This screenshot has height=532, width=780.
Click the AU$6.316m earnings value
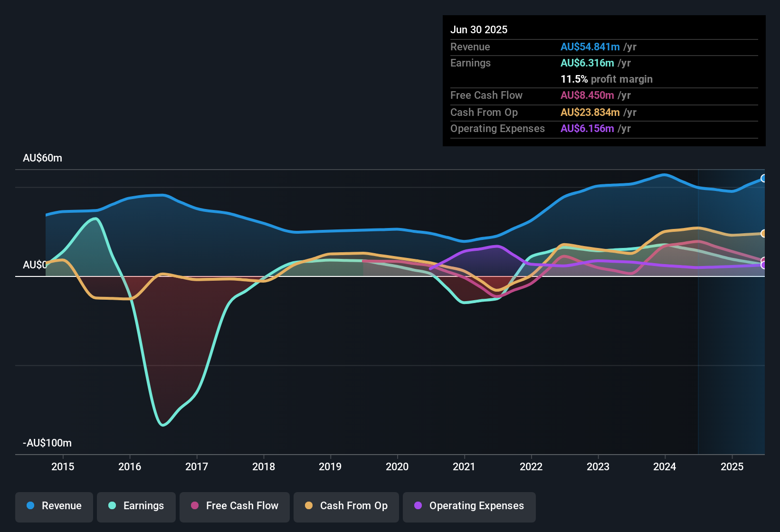[x=587, y=63]
